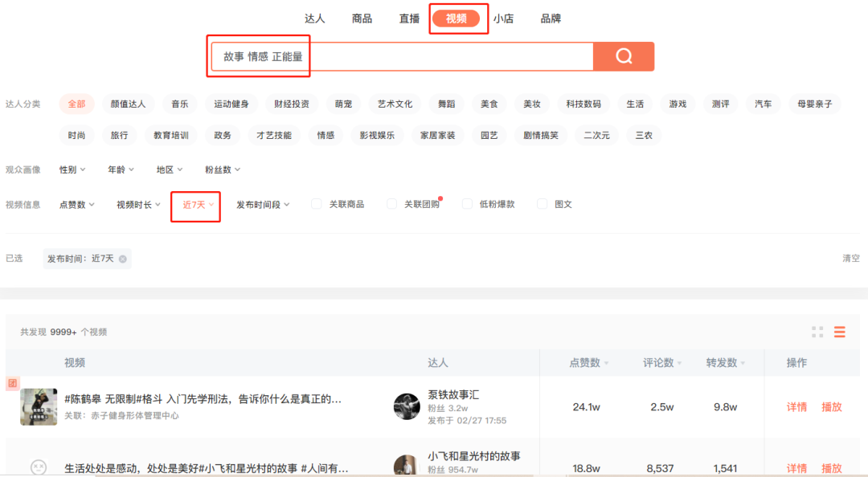
Task: Switch to list view layout icon
Action: [840, 332]
